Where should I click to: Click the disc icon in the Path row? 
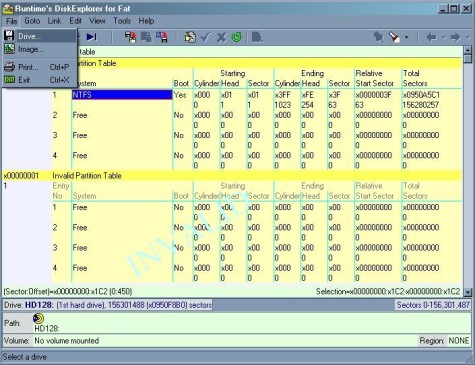pyautogui.click(x=38, y=318)
